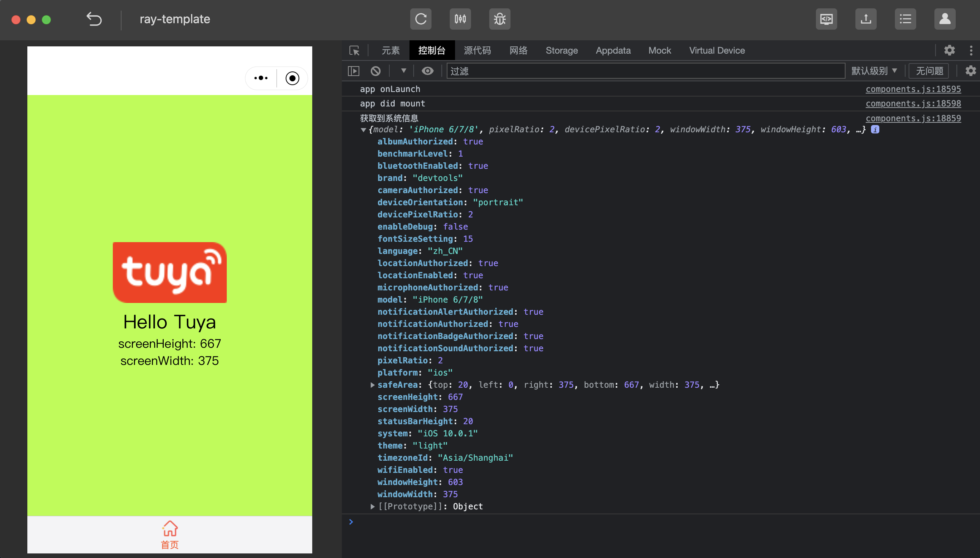Click the wifiEnabled: true property

point(420,469)
